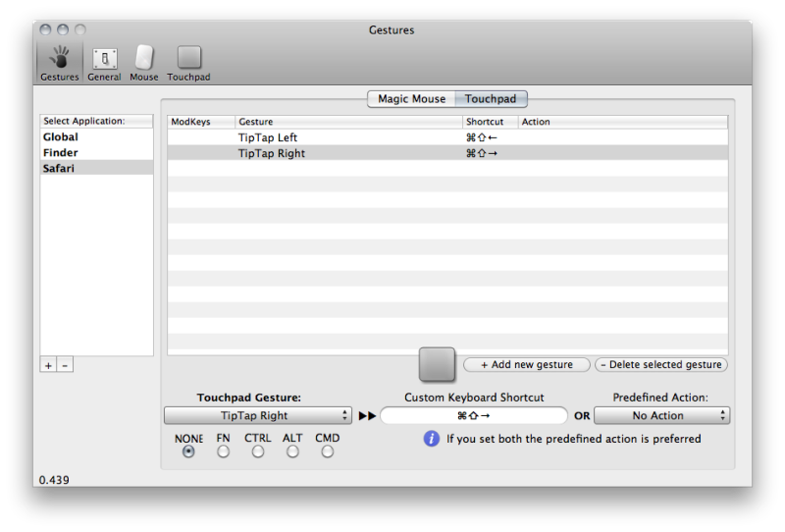Select Safari in the application list
785x532 pixels.
[96, 168]
